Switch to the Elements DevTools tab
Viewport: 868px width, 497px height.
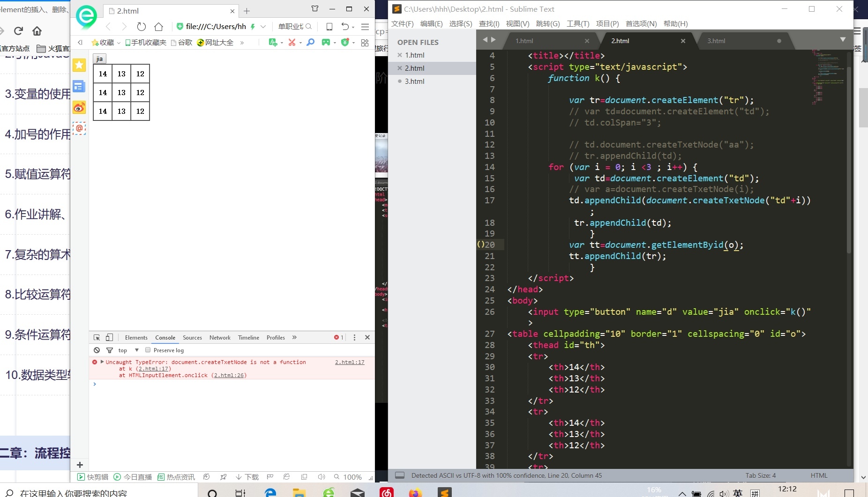(x=136, y=337)
